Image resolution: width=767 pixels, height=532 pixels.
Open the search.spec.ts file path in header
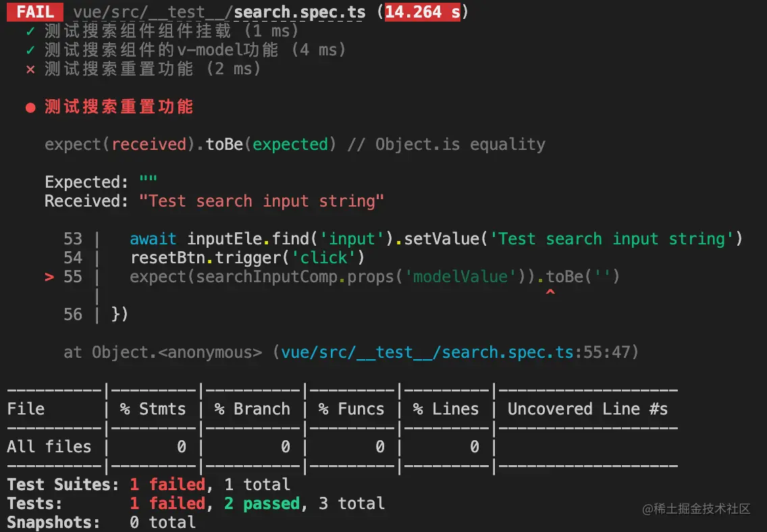pos(219,12)
